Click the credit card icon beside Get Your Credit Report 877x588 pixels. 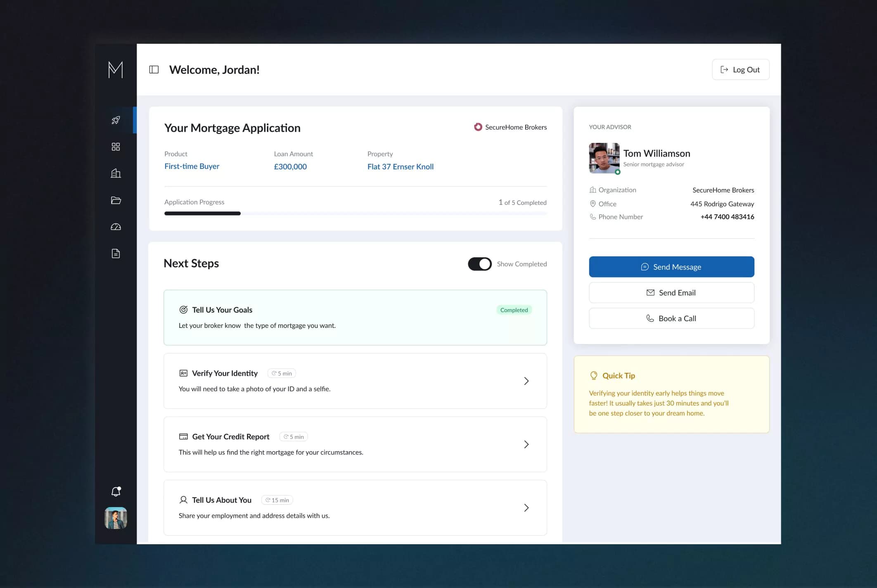183,436
